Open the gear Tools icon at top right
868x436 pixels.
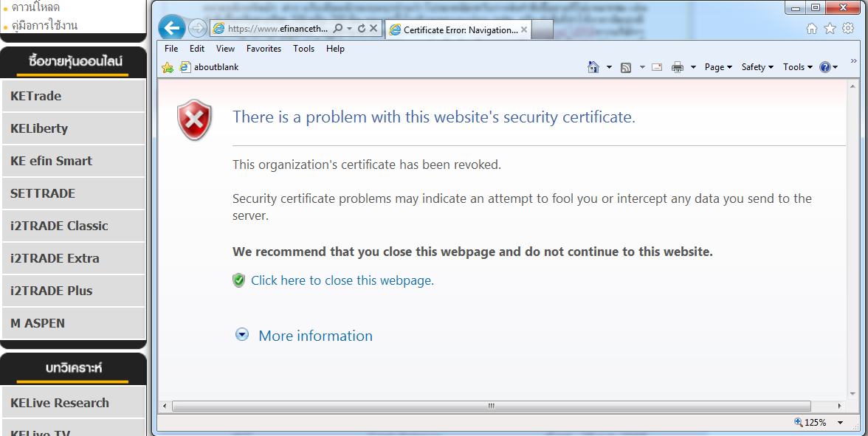848,29
